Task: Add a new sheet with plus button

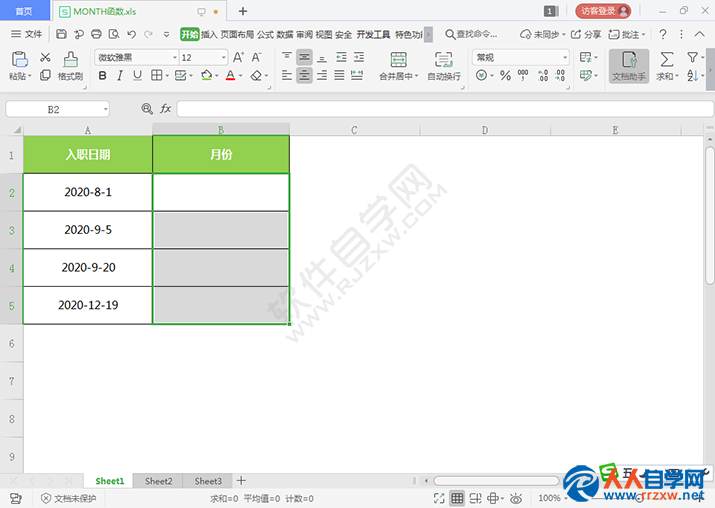Action: 241,481
